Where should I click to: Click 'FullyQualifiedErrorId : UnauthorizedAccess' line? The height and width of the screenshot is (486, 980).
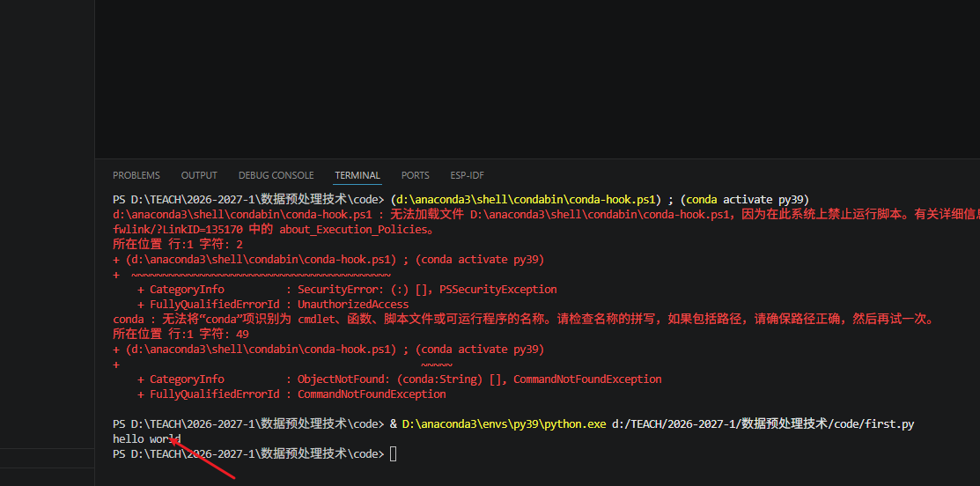coord(273,305)
